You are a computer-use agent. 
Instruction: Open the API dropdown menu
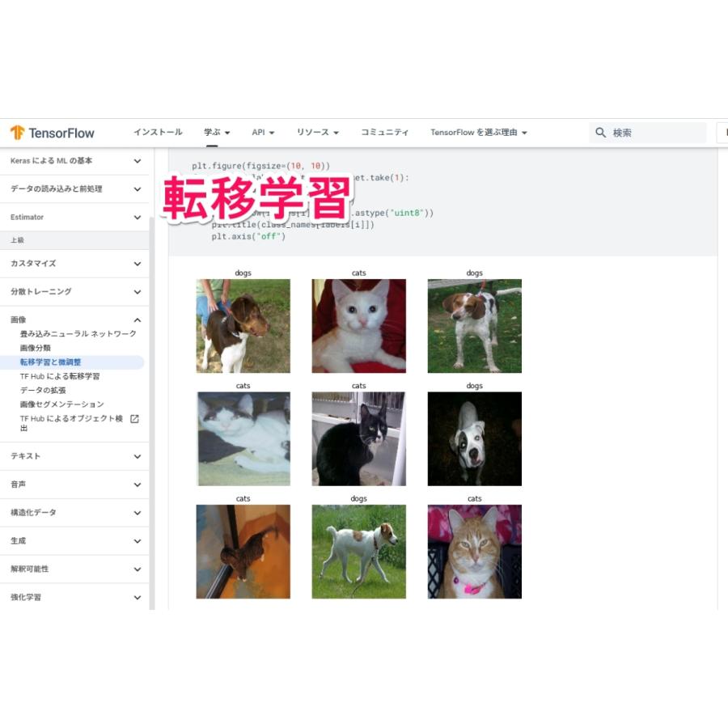[263, 132]
